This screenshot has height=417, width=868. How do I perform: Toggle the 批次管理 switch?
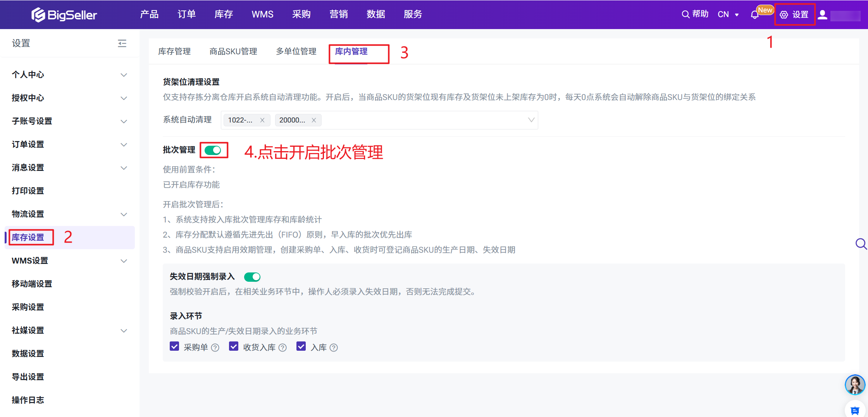pos(213,150)
